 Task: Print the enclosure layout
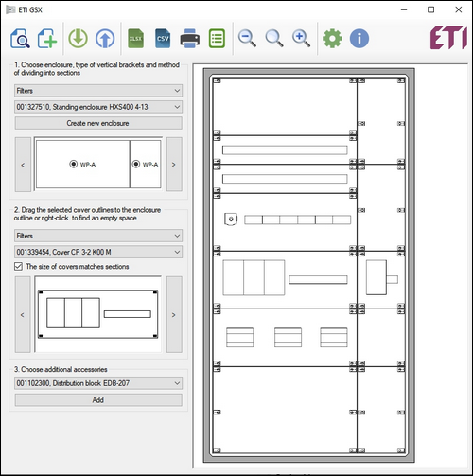point(189,39)
